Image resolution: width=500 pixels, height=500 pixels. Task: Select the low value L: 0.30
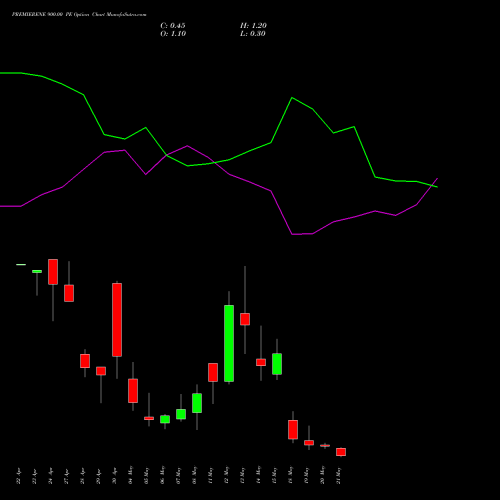pyautogui.click(x=253, y=34)
